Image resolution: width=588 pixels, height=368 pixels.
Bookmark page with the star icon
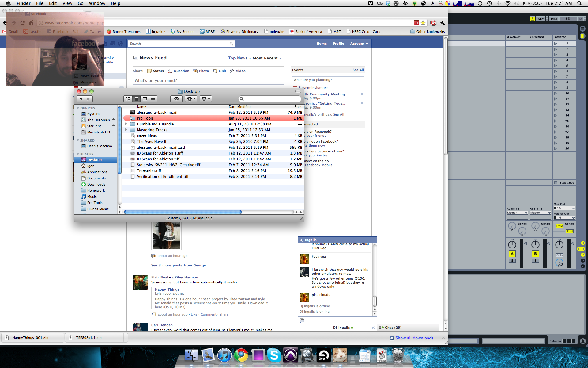pyautogui.click(x=423, y=23)
